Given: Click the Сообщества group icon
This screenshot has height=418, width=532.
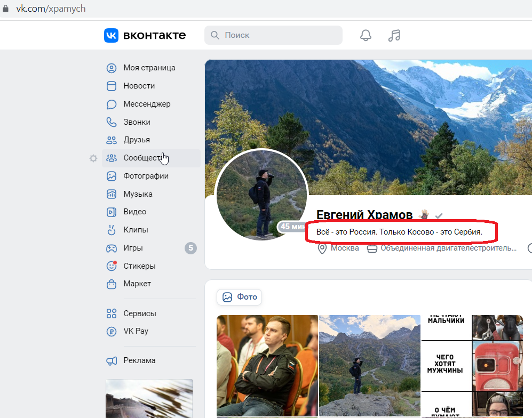Looking at the screenshot, I should pos(112,158).
